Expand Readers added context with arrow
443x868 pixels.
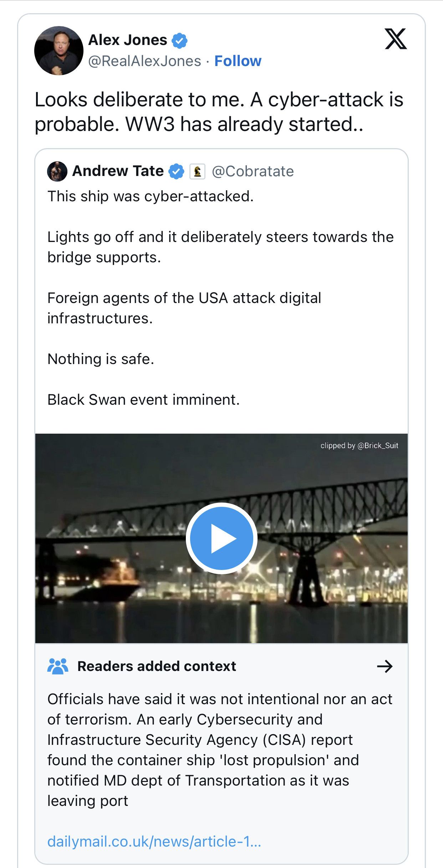(x=385, y=666)
